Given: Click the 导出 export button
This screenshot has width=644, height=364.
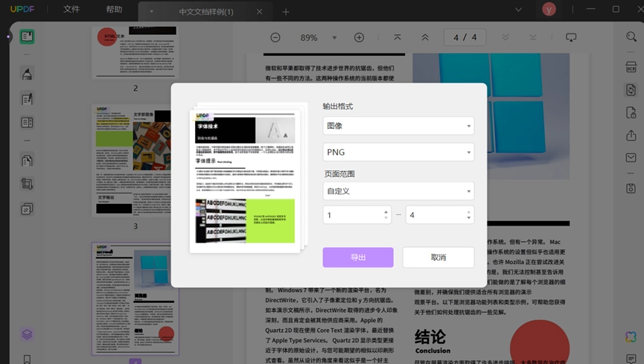Looking at the screenshot, I should click(358, 258).
